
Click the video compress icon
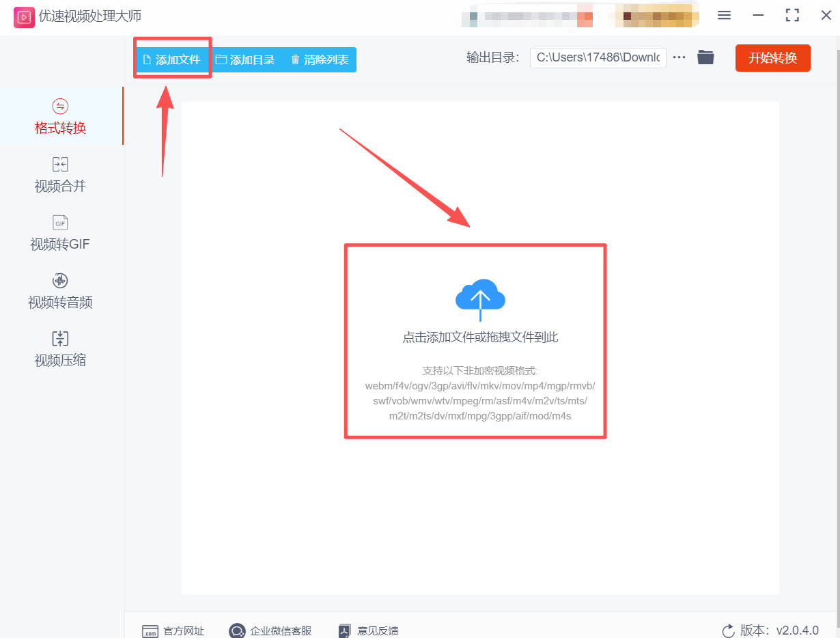[60, 339]
